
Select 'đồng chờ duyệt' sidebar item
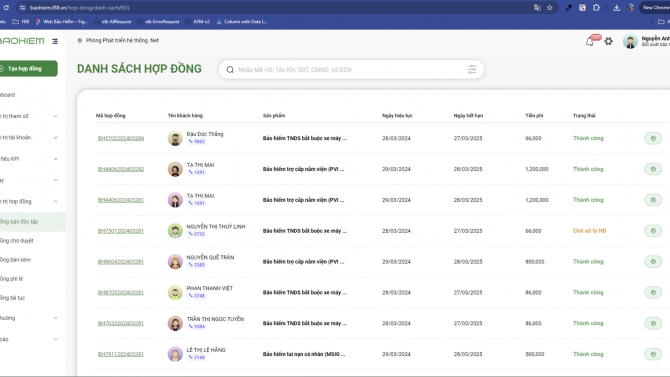(17, 241)
